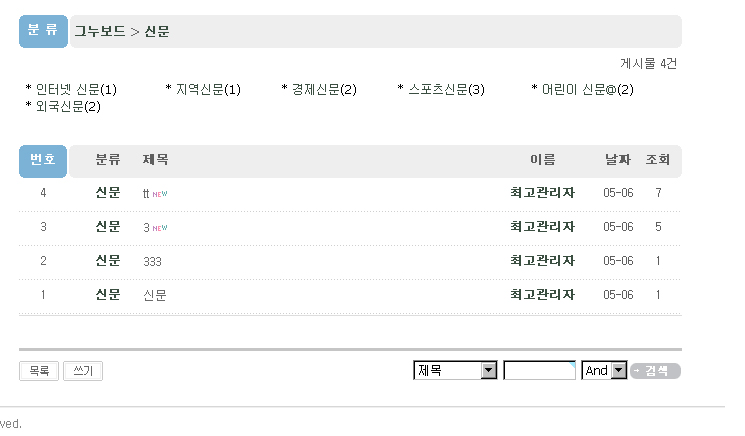Click 그누보드 in the breadcrumb
745x436 pixels.
[x=100, y=32]
